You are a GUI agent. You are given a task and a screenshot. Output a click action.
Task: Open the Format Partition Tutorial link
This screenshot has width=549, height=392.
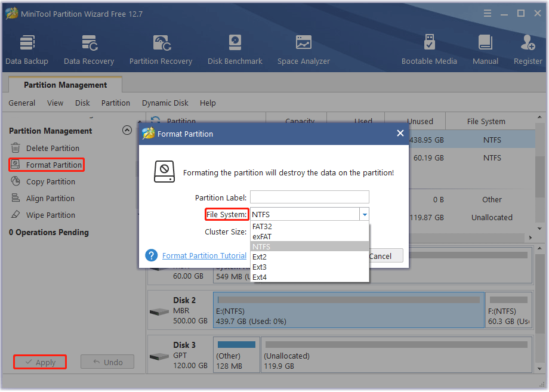pyautogui.click(x=204, y=255)
